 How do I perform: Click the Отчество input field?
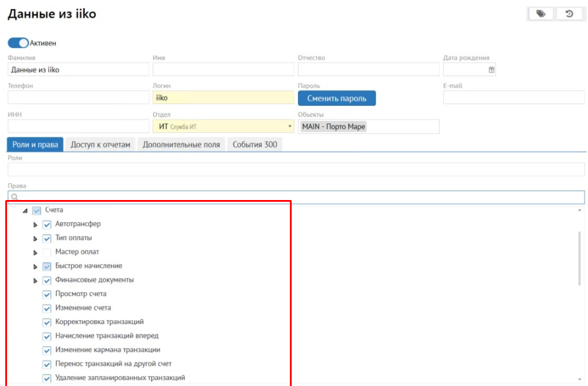point(369,70)
